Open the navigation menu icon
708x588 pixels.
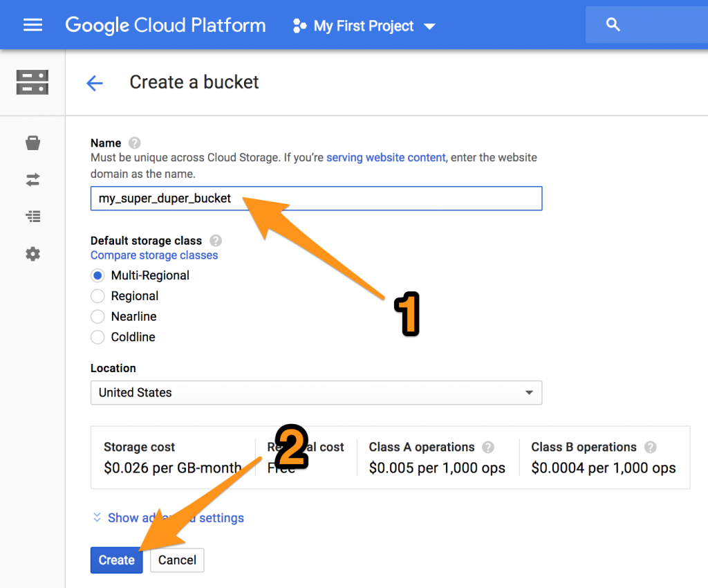pyautogui.click(x=32, y=25)
